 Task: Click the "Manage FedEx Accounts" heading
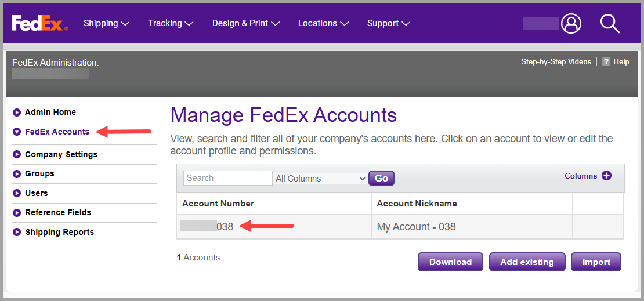(283, 115)
